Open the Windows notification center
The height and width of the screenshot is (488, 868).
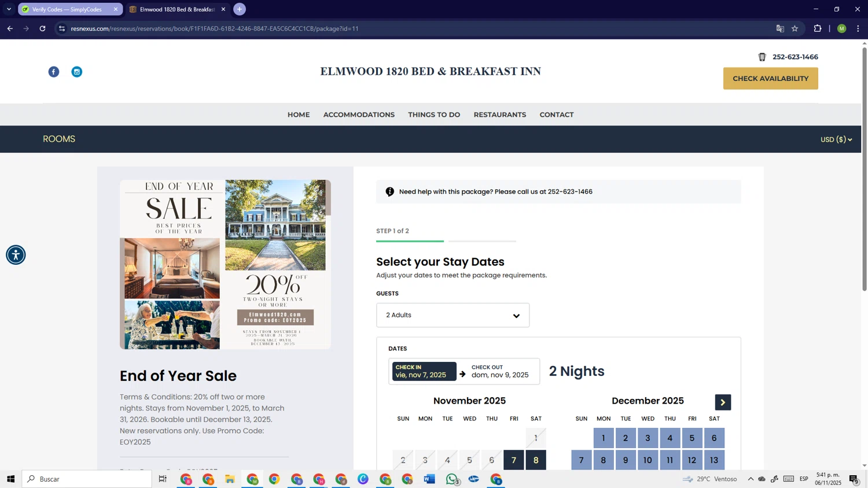(854, 479)
